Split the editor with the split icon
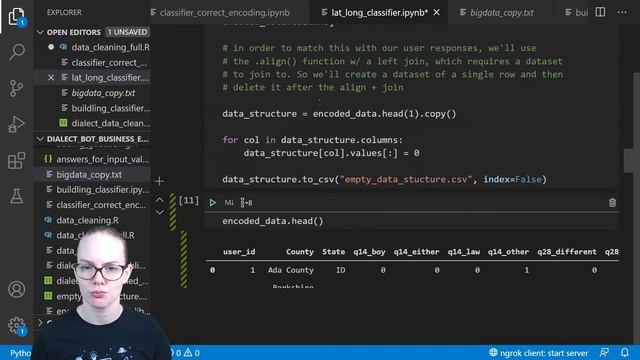The width and height of the screenshot is (640, 360). pyautogui.click(x=600, y=12)
